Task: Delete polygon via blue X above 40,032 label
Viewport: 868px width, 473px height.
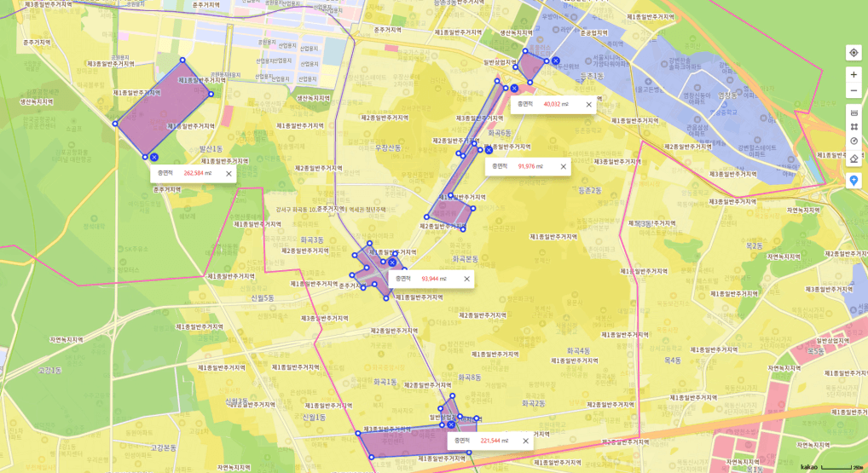Action: 514,89
